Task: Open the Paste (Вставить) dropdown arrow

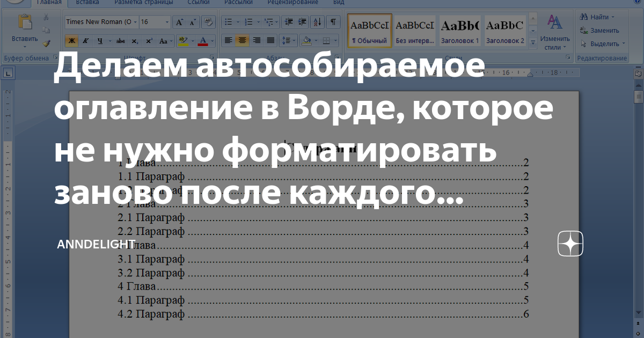Action: click(x=25, y=46)
